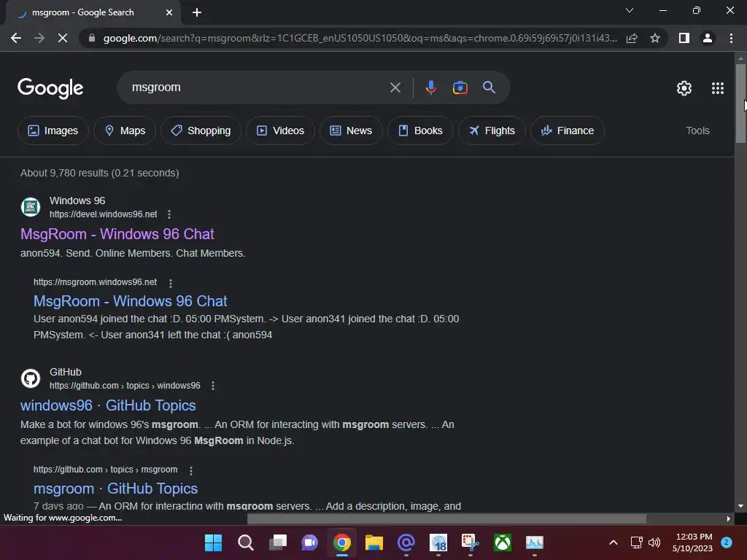
Task: Show hidden system tray icons
Action: click(x=614, y=542)
